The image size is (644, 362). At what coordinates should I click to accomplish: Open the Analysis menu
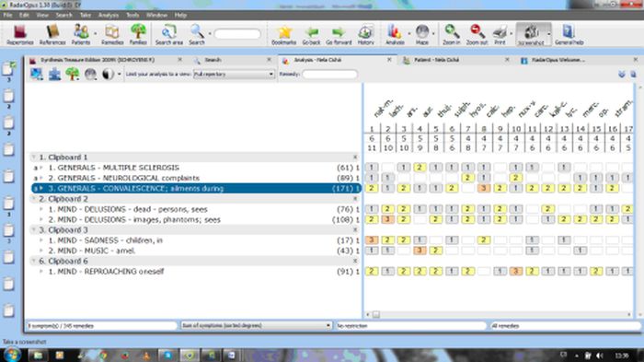109,16
